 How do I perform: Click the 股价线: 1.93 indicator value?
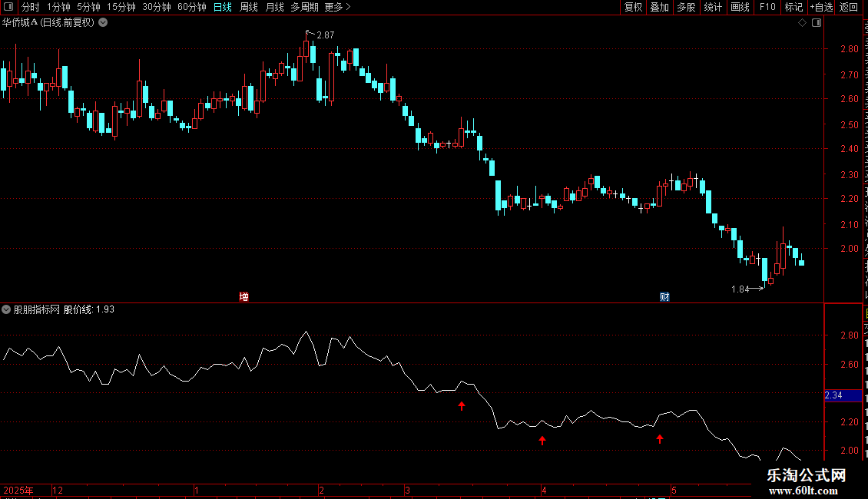[x=89, y=310]
